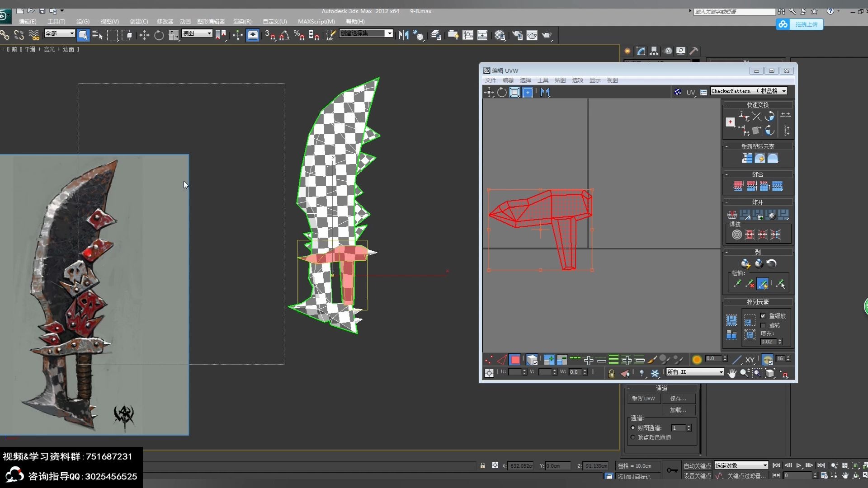The height and width of the screenshot is (488, 868).
Task: Open MAXScript(M) menu in main menu bar
Action: [x=316, y=22]
